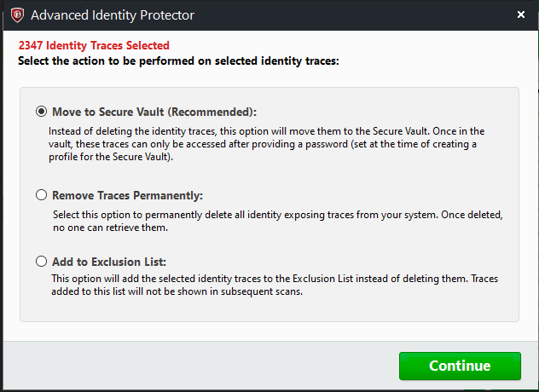The image size is (539, 392).
Task: Enable the Add to Exclusion List radio button
Action: (41, 262)
